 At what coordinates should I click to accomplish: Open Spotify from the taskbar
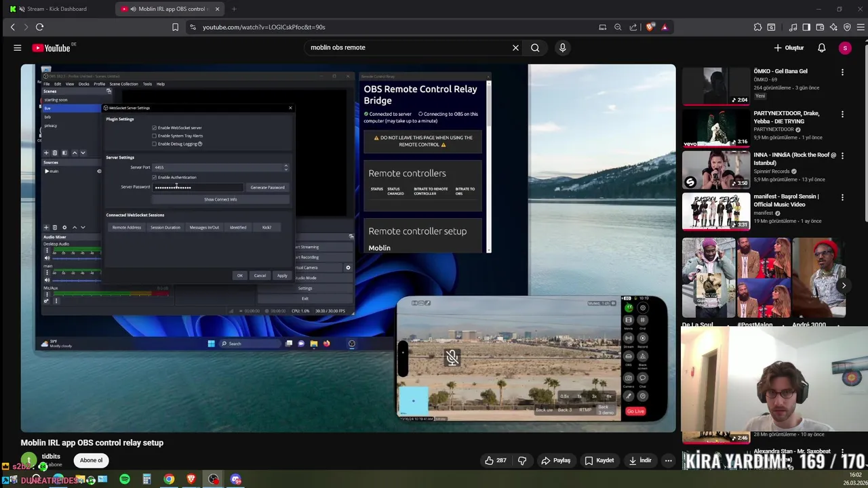125,479
